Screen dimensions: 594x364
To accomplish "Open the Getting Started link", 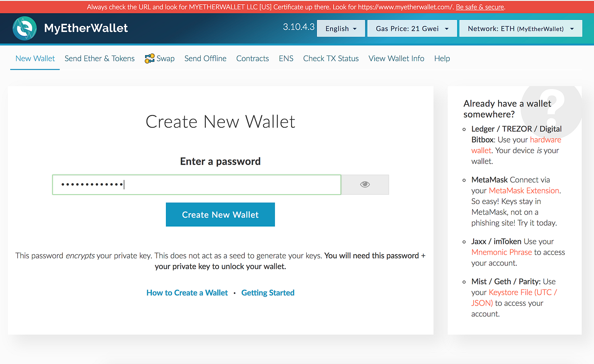I will (268, 293).
